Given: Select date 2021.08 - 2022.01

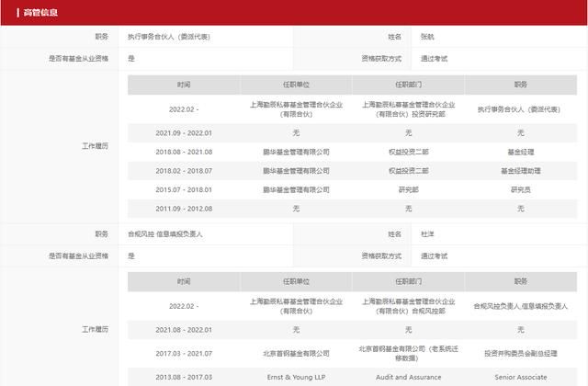Looking at the screenshot, I should point(184,330).
